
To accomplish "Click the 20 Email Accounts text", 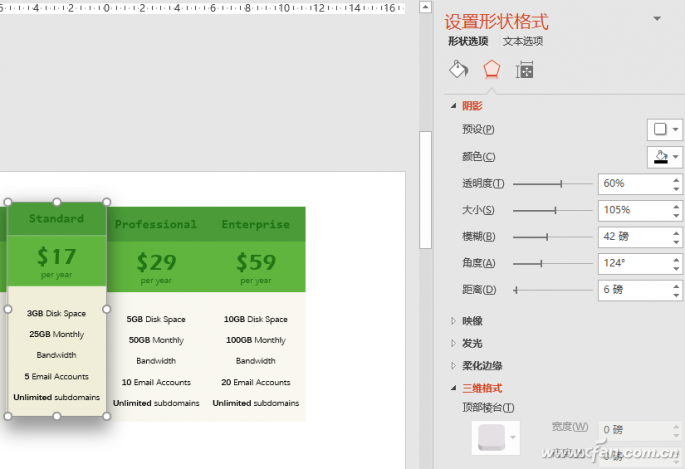I will coord(256,383).
